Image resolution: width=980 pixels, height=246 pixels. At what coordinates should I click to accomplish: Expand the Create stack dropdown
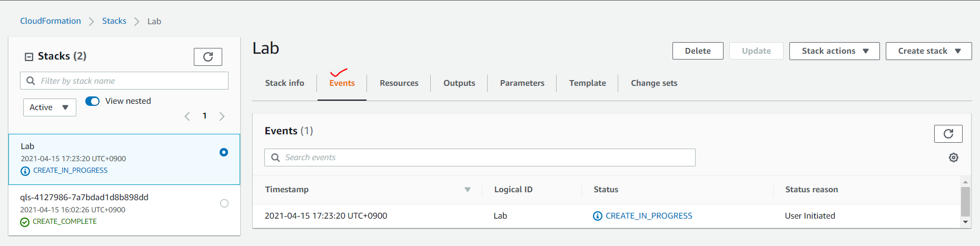tap(928, 51)
